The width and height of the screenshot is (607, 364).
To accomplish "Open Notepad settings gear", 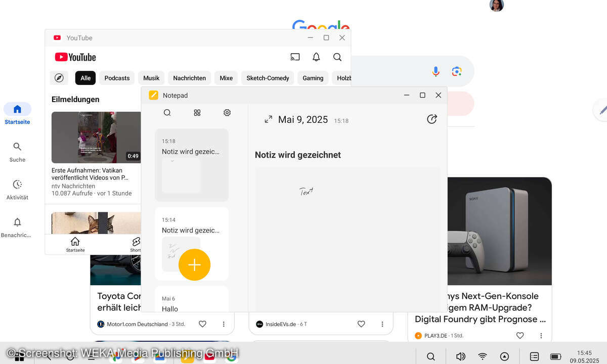I will point(227,113).
